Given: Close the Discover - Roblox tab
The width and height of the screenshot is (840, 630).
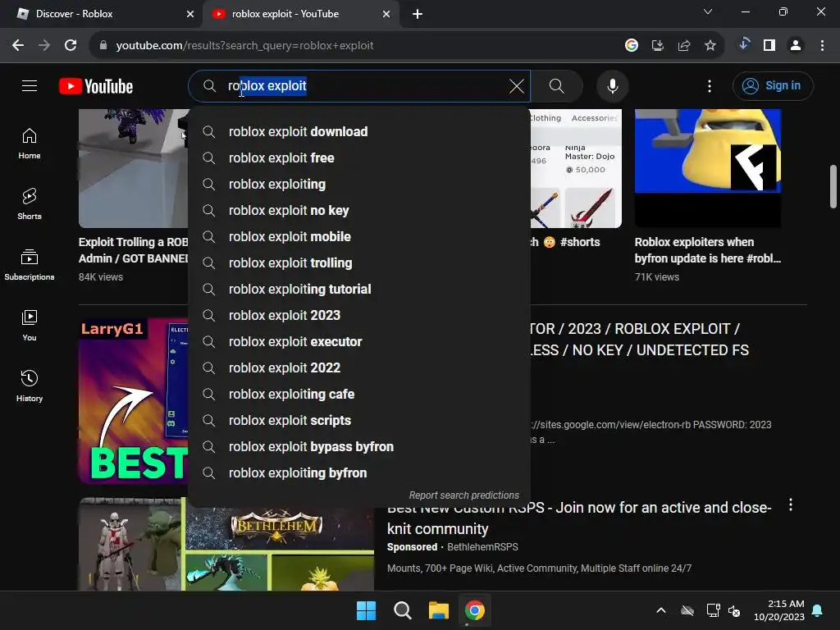Looking at the screenshot, I should [190, 14].
